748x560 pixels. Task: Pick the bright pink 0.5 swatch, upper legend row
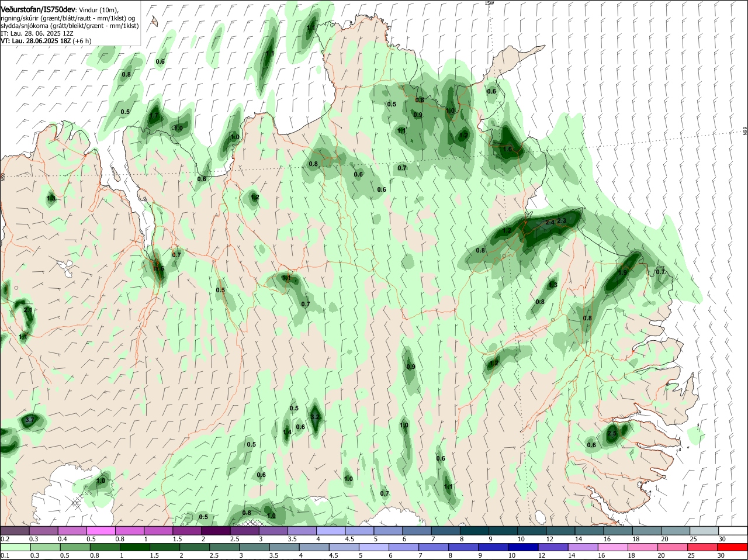[x=101, y=530]
